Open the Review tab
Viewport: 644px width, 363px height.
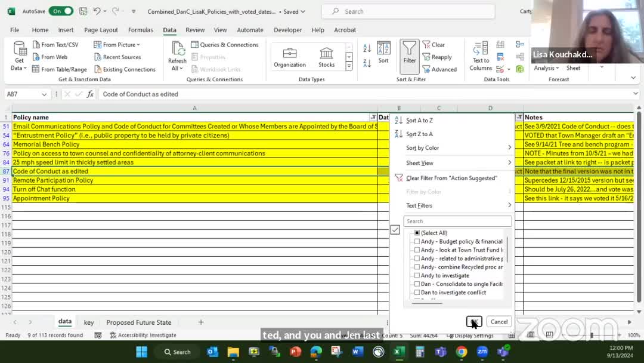click(194, 30)
